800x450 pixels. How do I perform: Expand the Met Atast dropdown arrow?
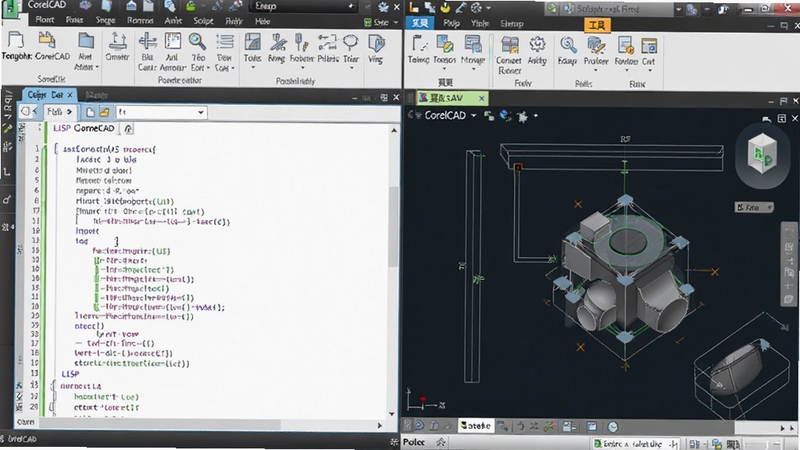[x=97, y=67]
